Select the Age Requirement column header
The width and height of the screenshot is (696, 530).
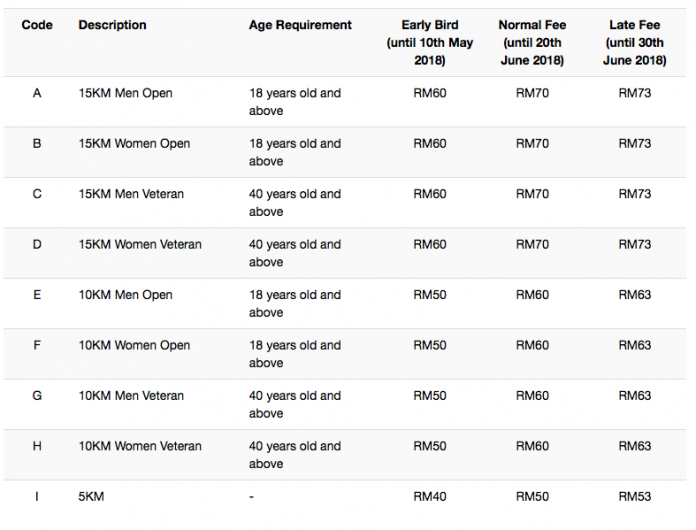300,25
